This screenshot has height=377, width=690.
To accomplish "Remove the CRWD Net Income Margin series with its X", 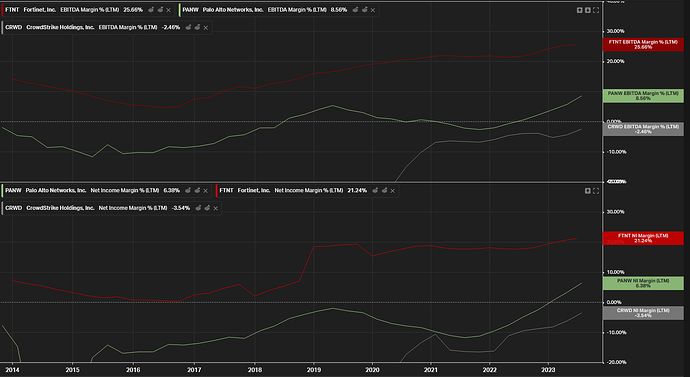I will (216, 209).
